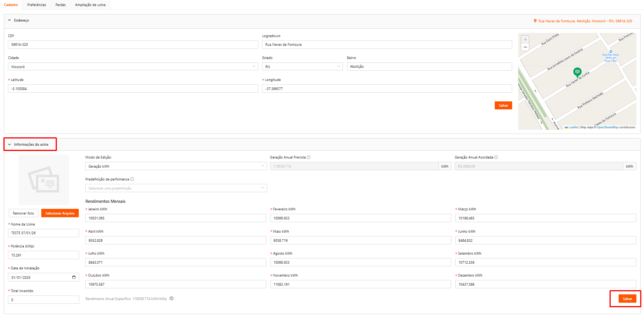Click the Remover foto button
The image size is (644, 325).
tap(23, 213)
